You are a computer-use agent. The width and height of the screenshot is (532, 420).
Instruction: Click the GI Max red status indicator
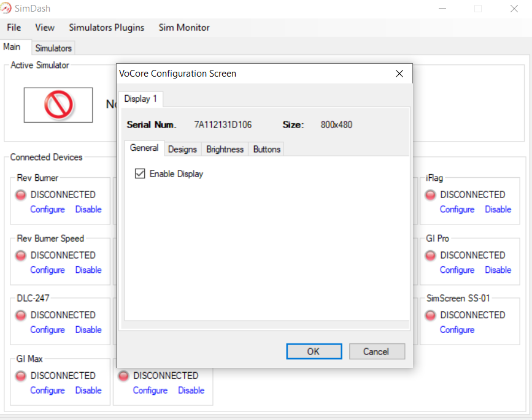coord(21,376)
